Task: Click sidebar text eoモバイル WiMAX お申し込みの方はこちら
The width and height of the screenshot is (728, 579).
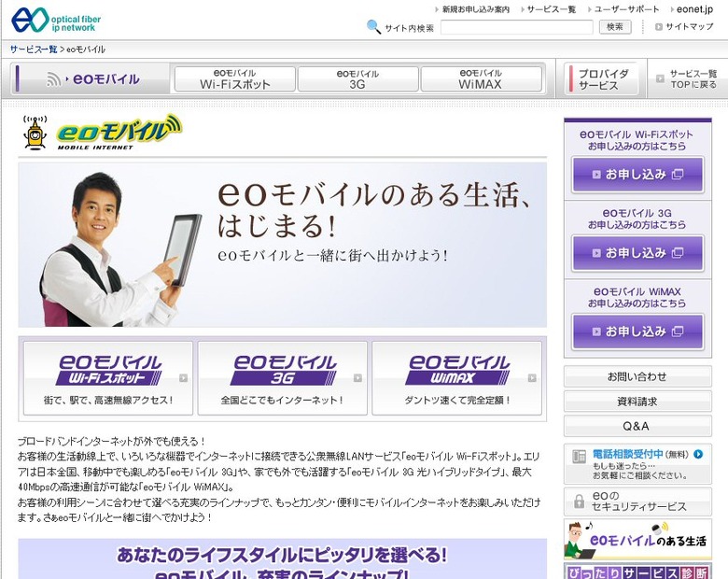Action: click(637, 297)
